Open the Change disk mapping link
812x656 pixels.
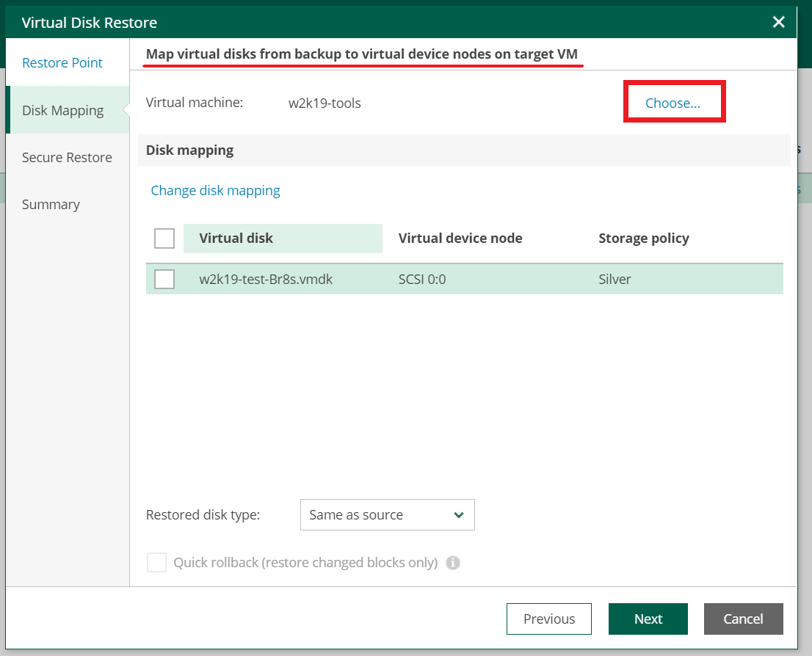click(x=215, y=190)
